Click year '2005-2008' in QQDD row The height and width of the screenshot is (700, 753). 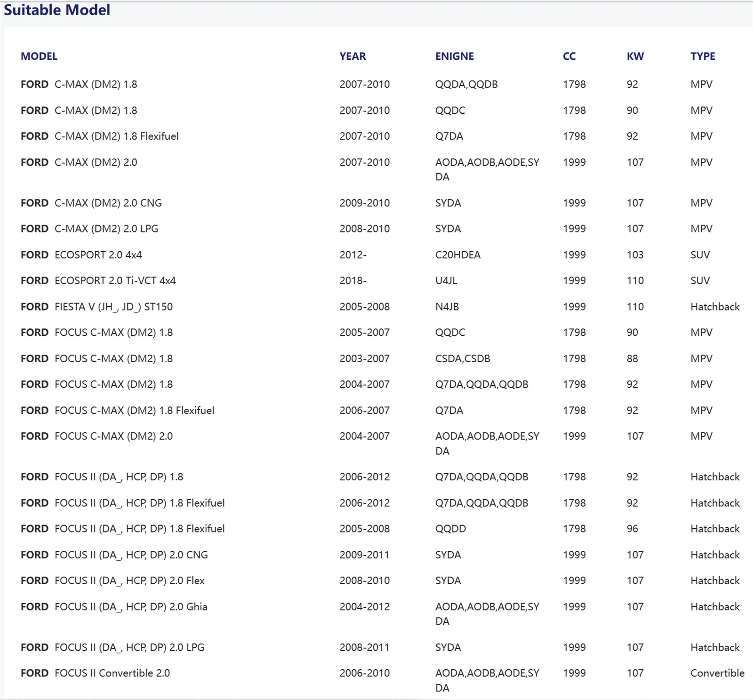point(365,529)
